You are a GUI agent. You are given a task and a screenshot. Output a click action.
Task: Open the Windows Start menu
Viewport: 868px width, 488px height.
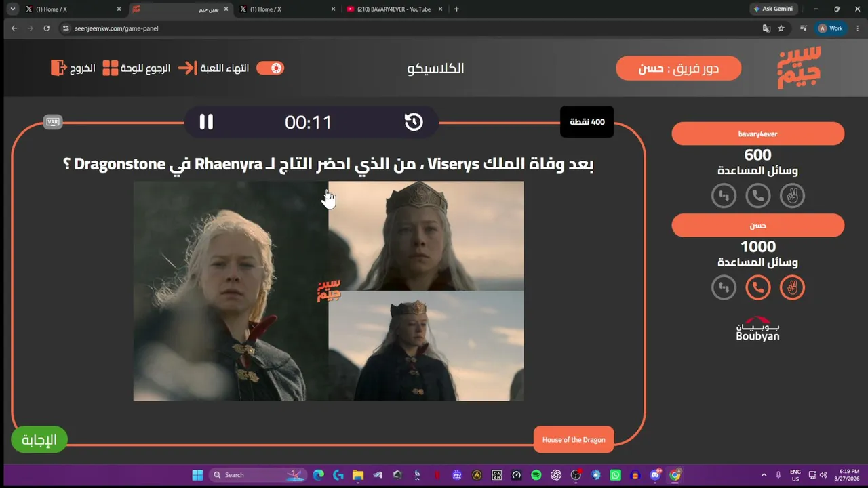(x=197, y=475)
